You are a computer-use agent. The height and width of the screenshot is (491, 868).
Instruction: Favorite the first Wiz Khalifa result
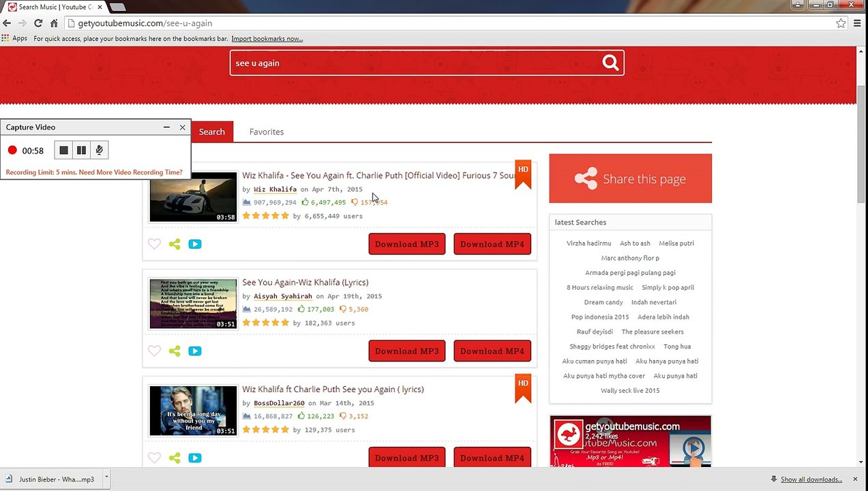pyautogui.click(x=154, y=244)
